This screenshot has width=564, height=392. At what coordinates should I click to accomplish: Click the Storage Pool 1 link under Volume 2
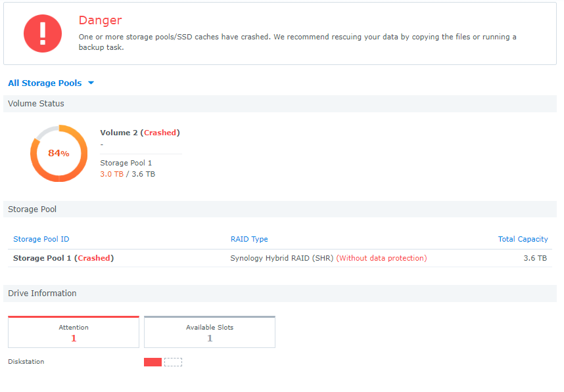point(126,162)
